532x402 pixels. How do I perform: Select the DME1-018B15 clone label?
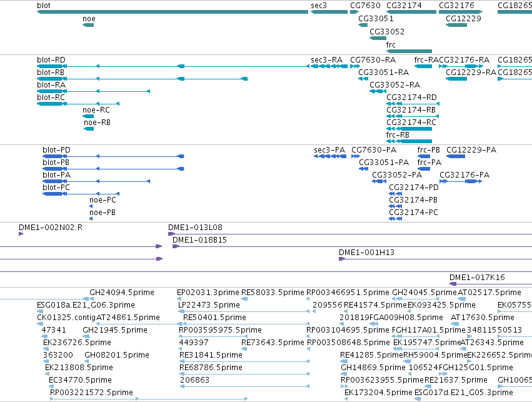(200, 240)
